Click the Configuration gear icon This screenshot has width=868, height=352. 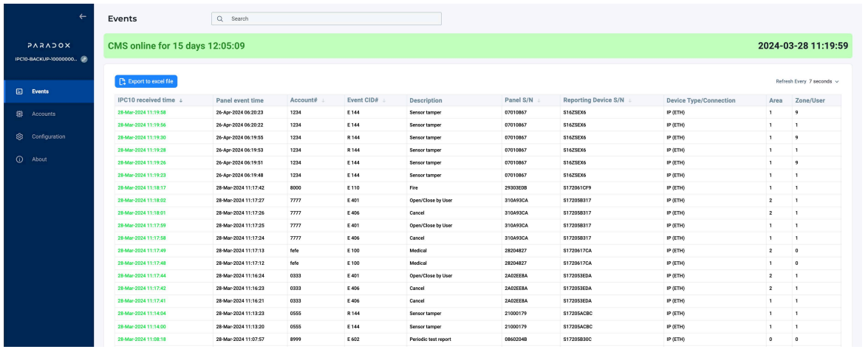[x=19, y=137]
